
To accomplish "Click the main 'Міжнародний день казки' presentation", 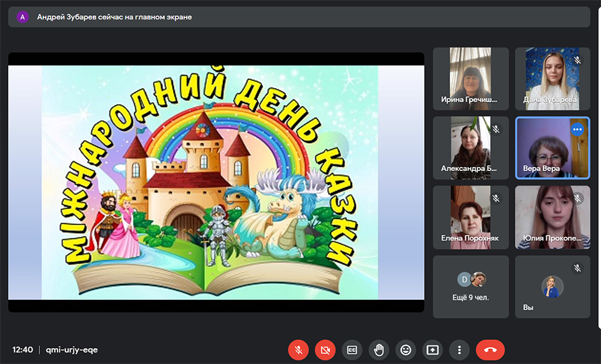I will coord(216,182).
